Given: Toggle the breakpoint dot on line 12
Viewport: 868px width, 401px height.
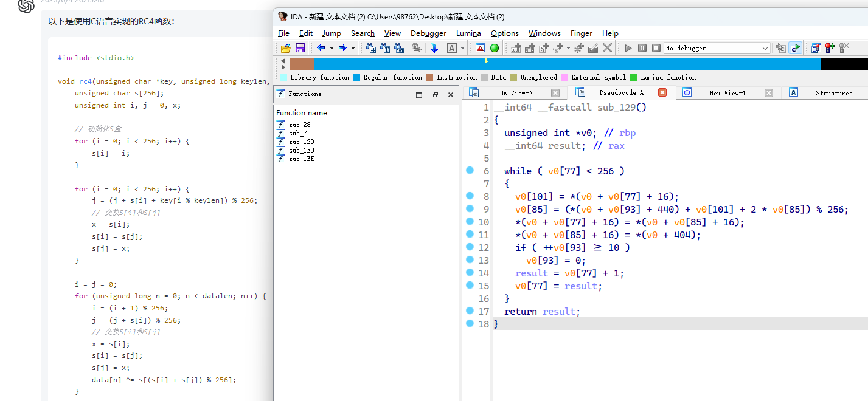Looking at the screenshot, I should 470,247.
